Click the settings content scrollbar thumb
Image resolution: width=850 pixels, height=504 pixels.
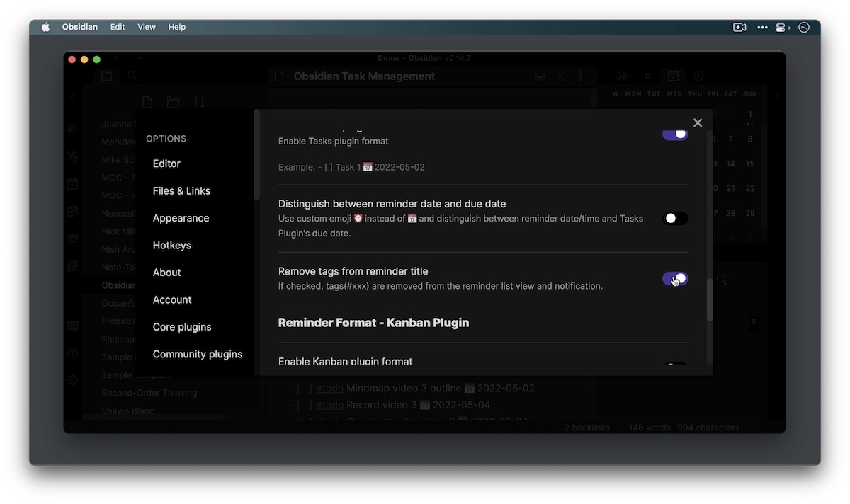pyautogui.click(x=710, y=299)
